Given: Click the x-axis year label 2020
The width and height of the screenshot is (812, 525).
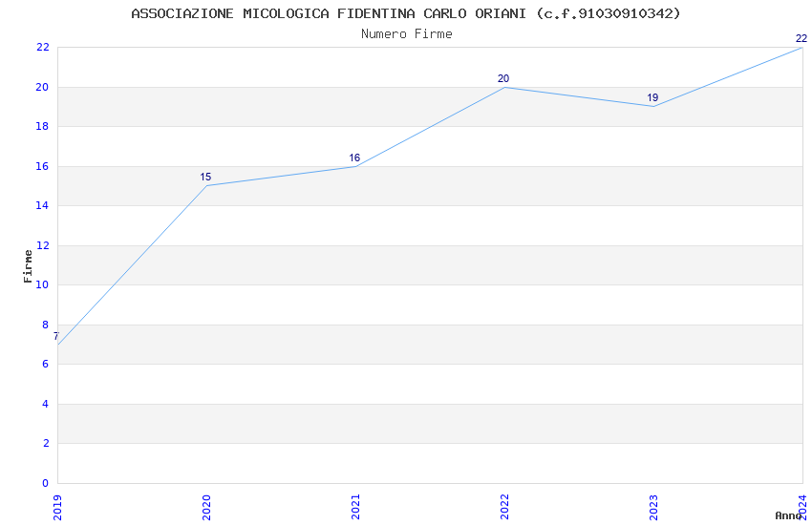Looking at the screenshot, I should coord(206,508).
